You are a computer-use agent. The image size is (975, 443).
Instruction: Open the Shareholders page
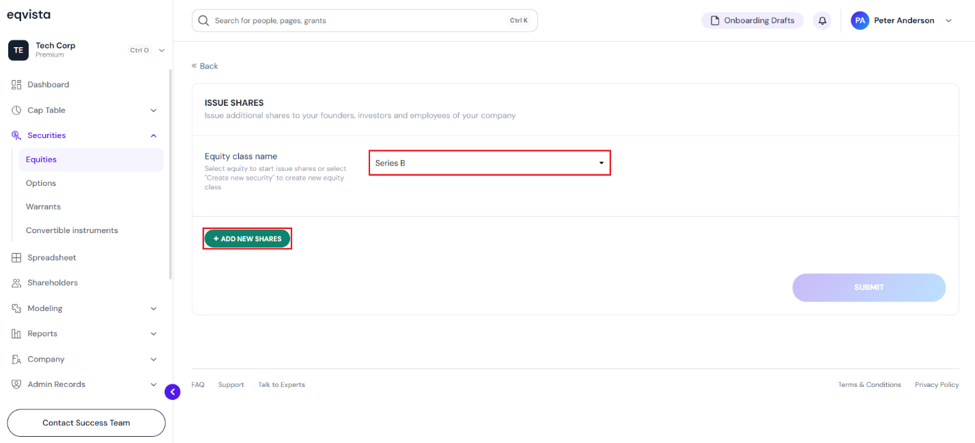(x=52, y=282)
